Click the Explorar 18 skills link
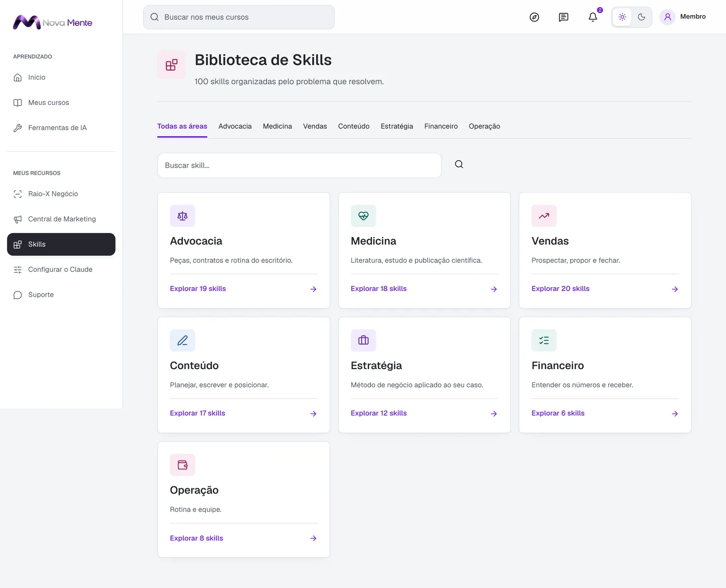 [x=379, y=288]
